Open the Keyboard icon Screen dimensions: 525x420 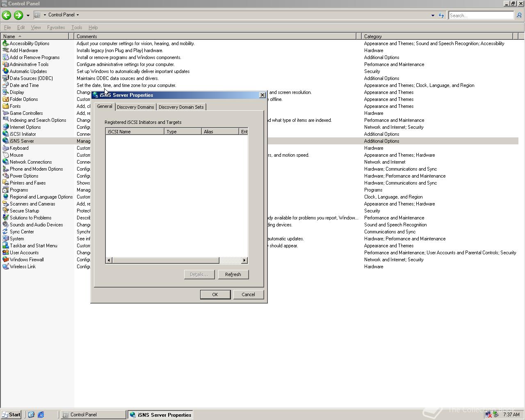pos(6,148)
